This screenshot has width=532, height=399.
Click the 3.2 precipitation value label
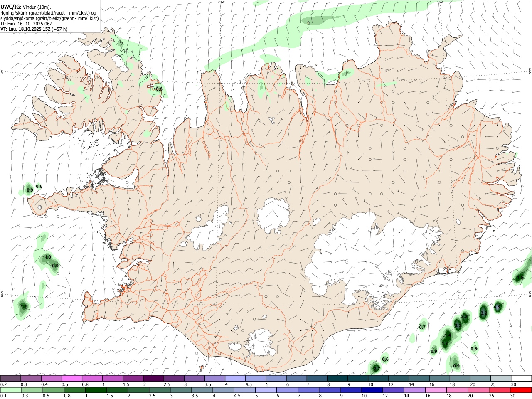(x=483, y=313)
